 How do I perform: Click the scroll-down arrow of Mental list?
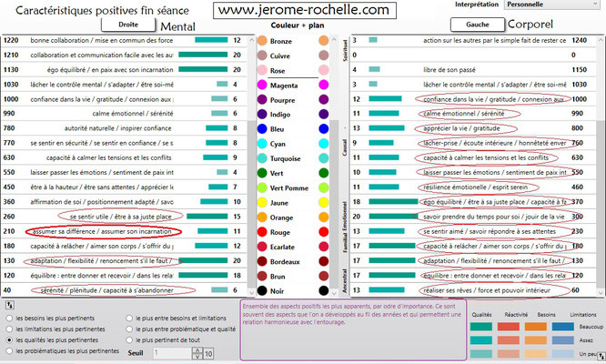[x=252, y=292]
